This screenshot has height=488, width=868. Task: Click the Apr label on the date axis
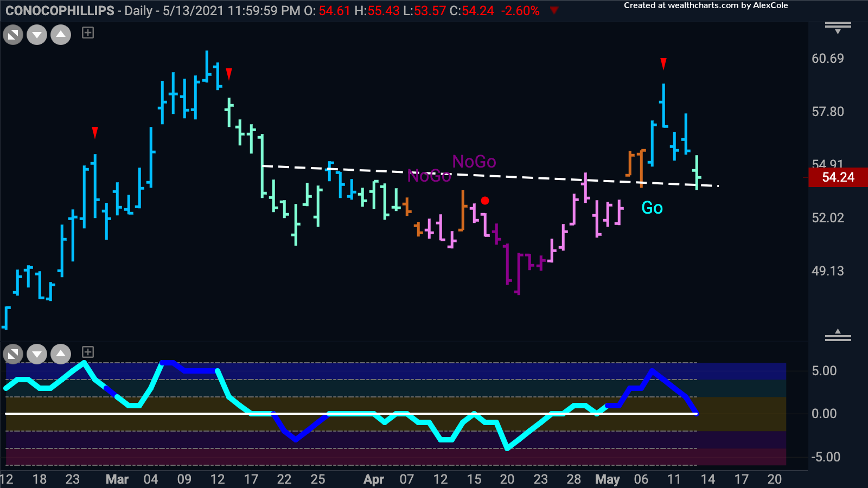click(x=374, y=479)
